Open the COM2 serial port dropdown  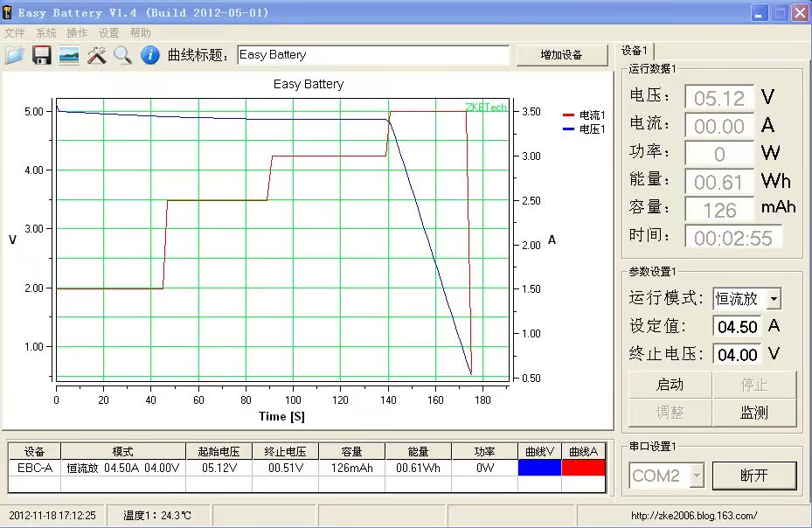coord(697,476)
